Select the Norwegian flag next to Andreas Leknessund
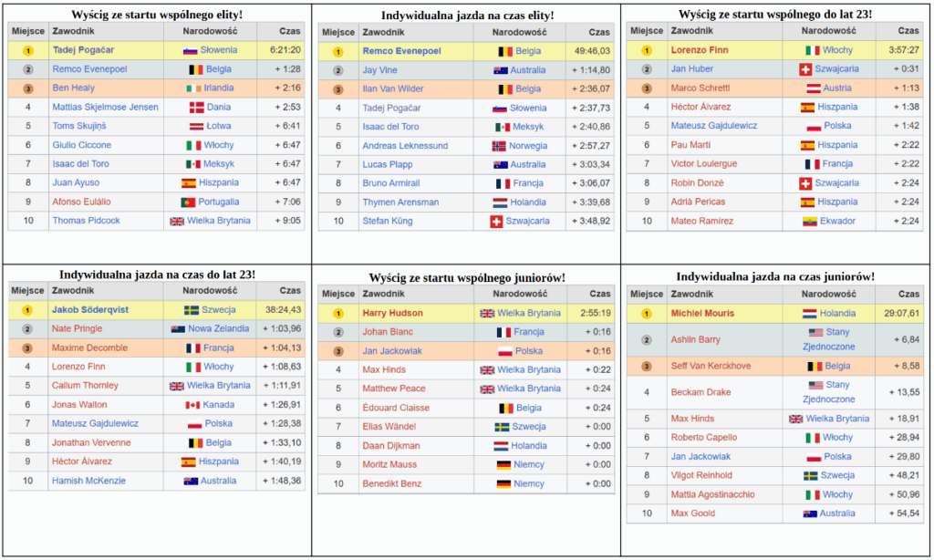 [x=499, y=146]
